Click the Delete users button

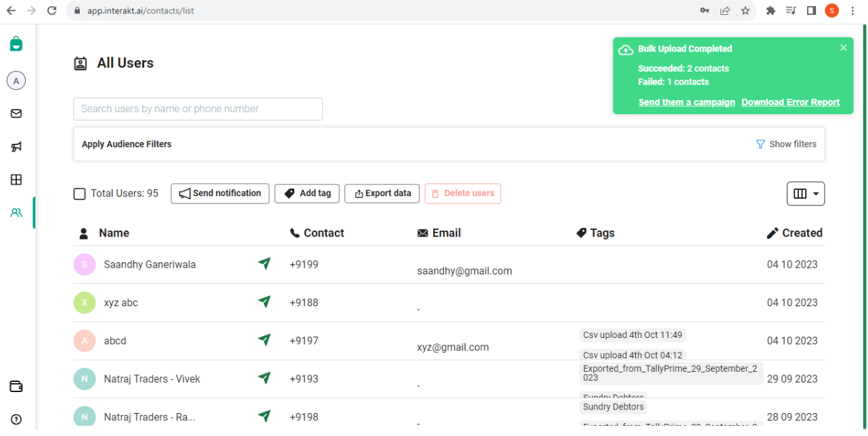(x=463, y=193)
